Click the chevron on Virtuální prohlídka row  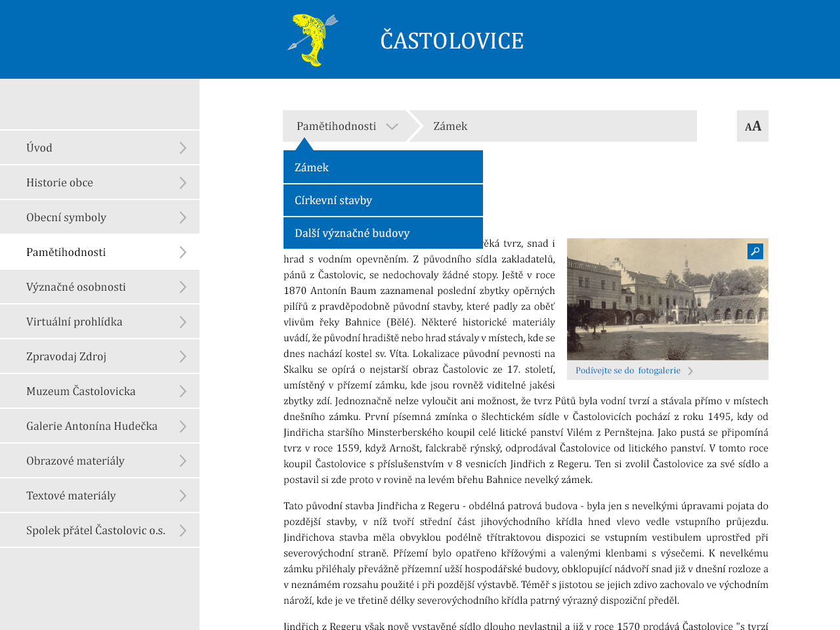tap(183, 322)
